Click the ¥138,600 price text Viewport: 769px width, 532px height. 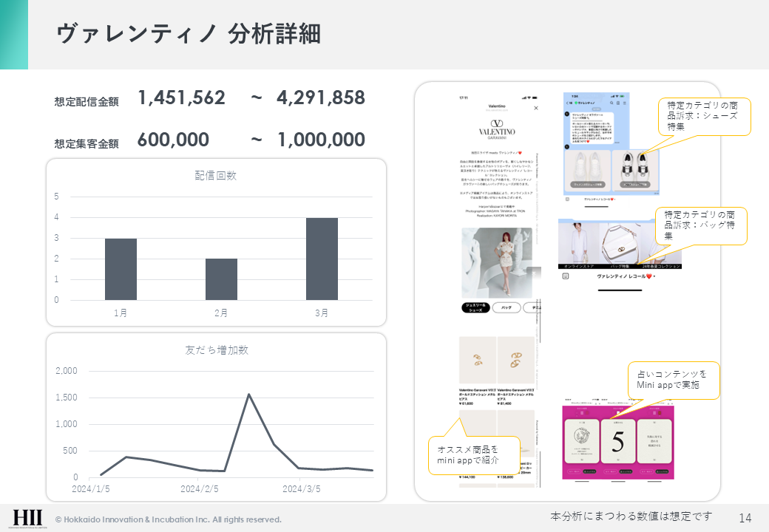click(x=505, y=477)
